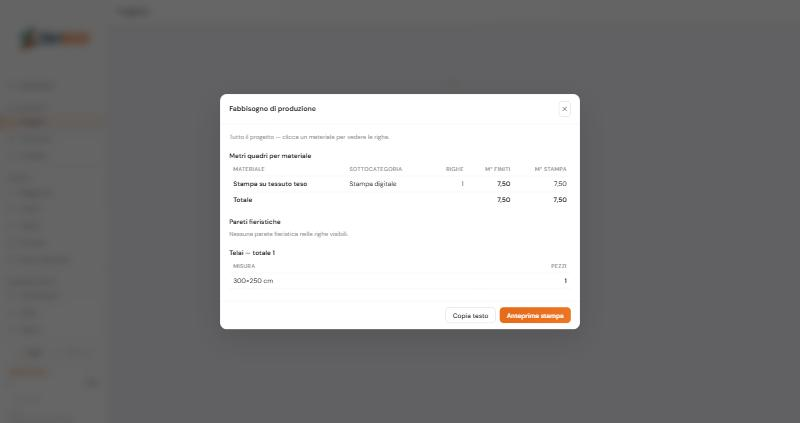Click the Metri quadri per materiale heading

270,156
